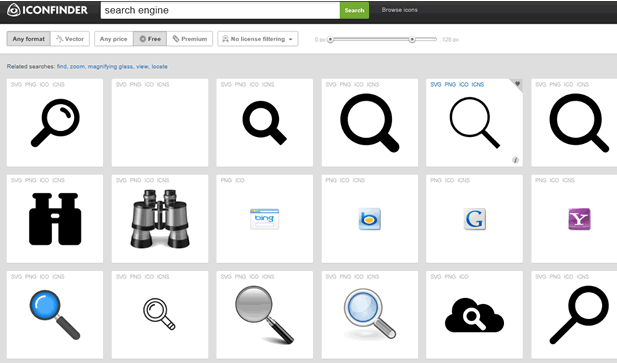This screenshot has width=617, height=363.
Task: Open related search 'find'
Action: (x=62, y=66)
